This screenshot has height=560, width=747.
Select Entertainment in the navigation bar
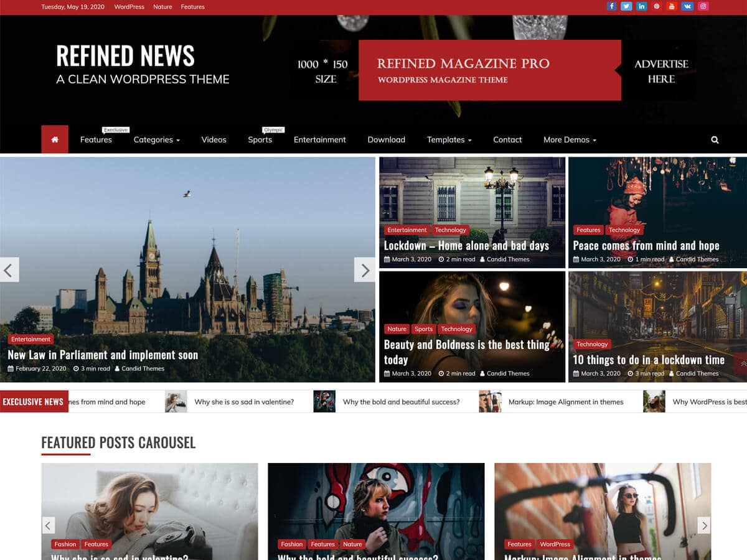(319, 140)
